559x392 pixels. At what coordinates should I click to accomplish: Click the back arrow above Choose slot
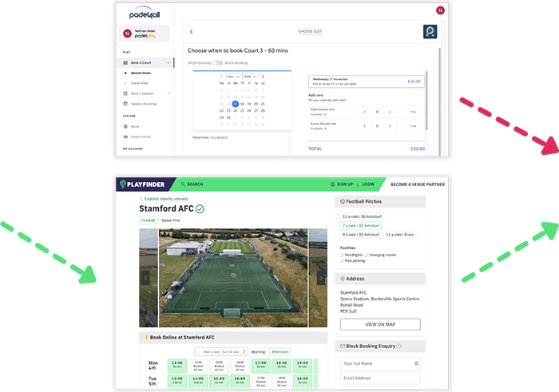click(x=192, y=32)
